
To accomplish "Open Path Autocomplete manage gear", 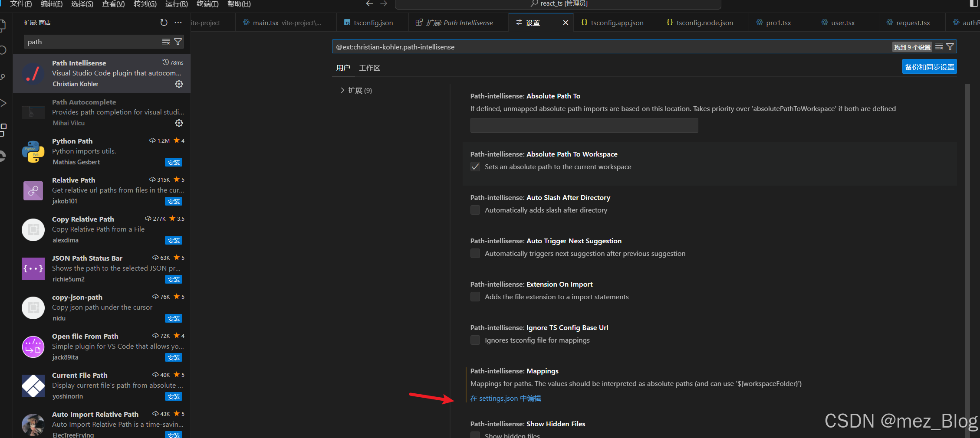I will [x=179, y=123].
